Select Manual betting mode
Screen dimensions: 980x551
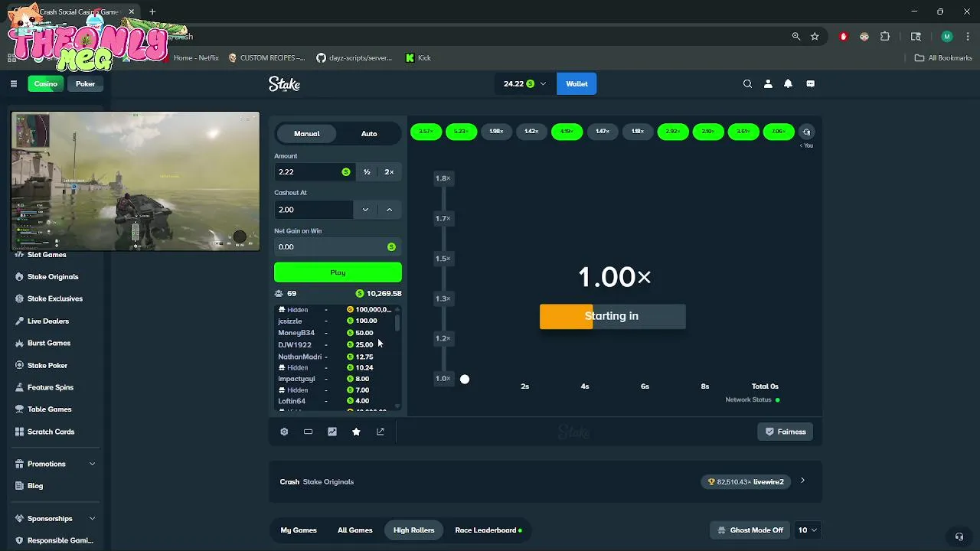click(x=307, y=134)
